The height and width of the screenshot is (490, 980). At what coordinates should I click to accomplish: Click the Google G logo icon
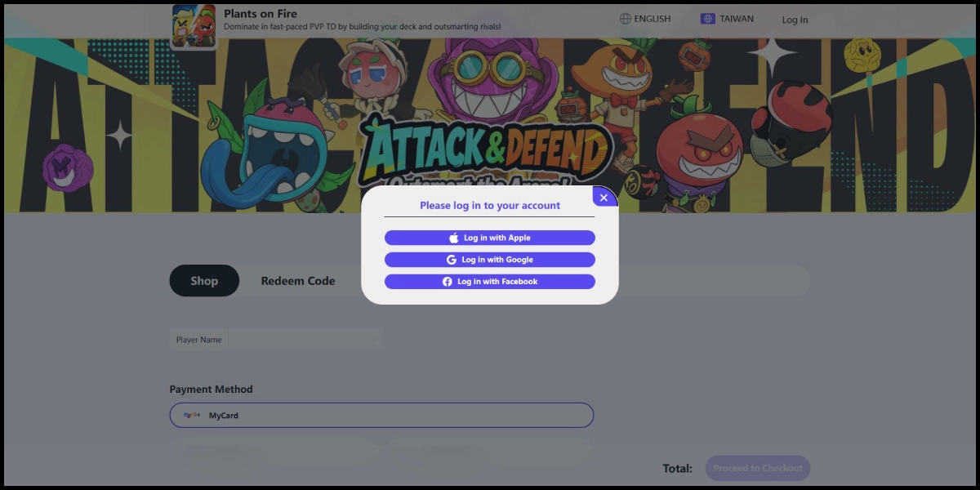pyautogui.click(x=452, y=260)
